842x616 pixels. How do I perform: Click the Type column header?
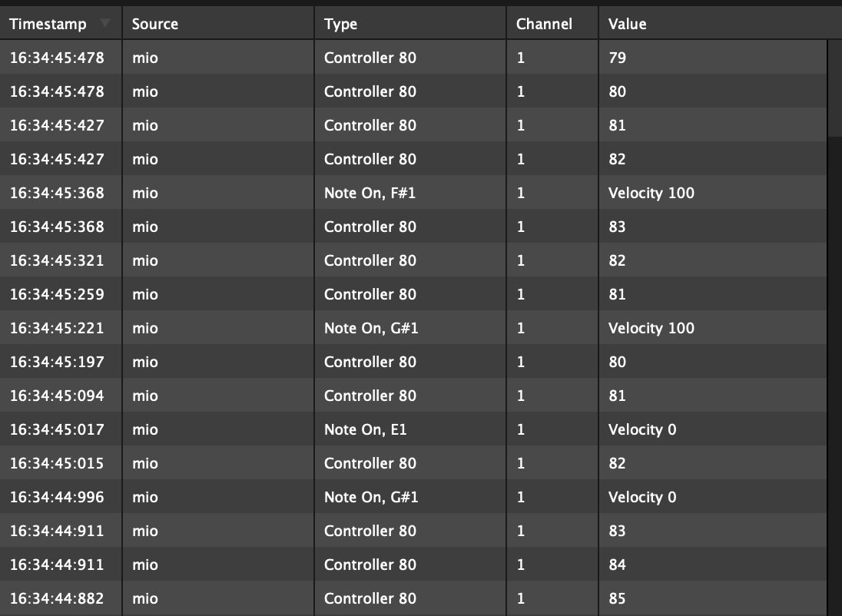pos(341,24)
